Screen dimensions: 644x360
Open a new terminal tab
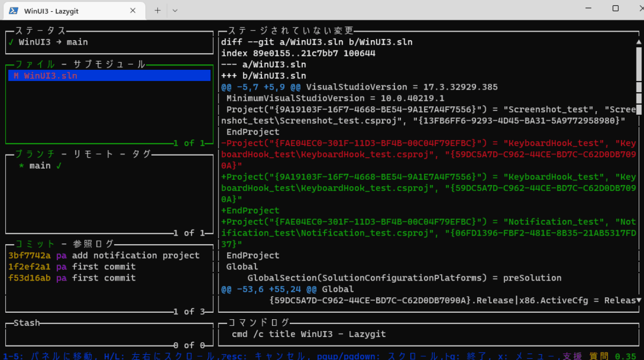157,10
